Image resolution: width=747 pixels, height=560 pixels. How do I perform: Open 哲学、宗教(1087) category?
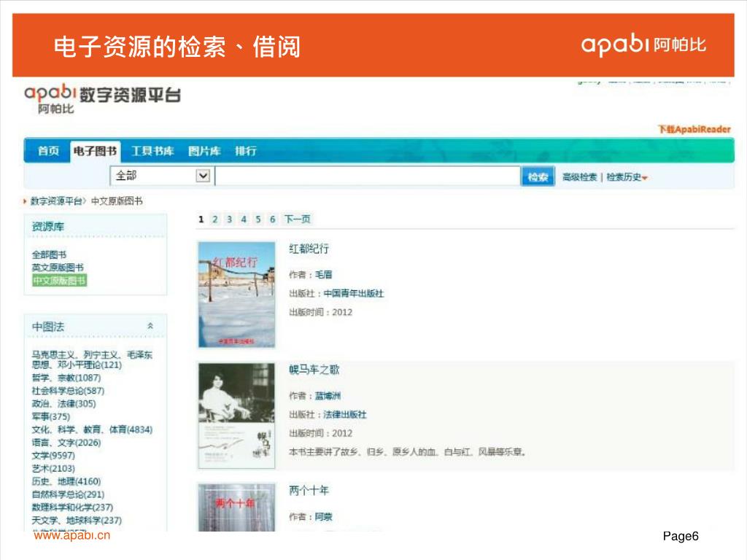pyautogui.click(x=66, y=378)
